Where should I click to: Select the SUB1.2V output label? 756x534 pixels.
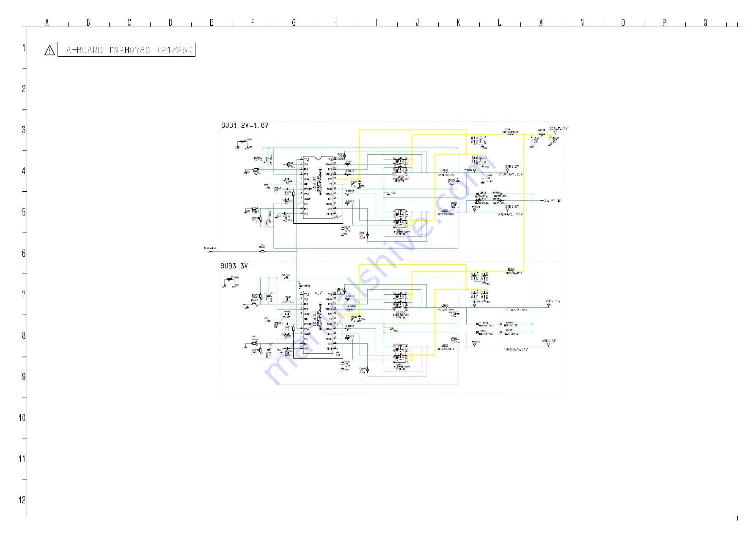coord(512,167)
